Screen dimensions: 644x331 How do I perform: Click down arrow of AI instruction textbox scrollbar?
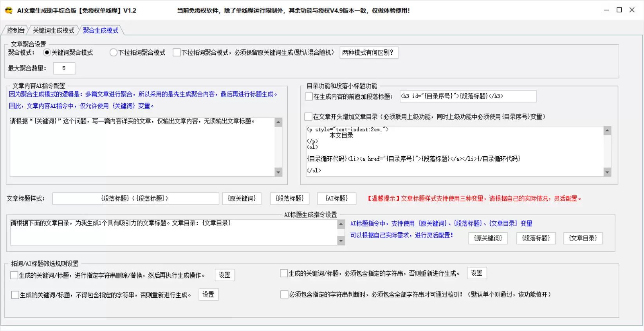278,172
